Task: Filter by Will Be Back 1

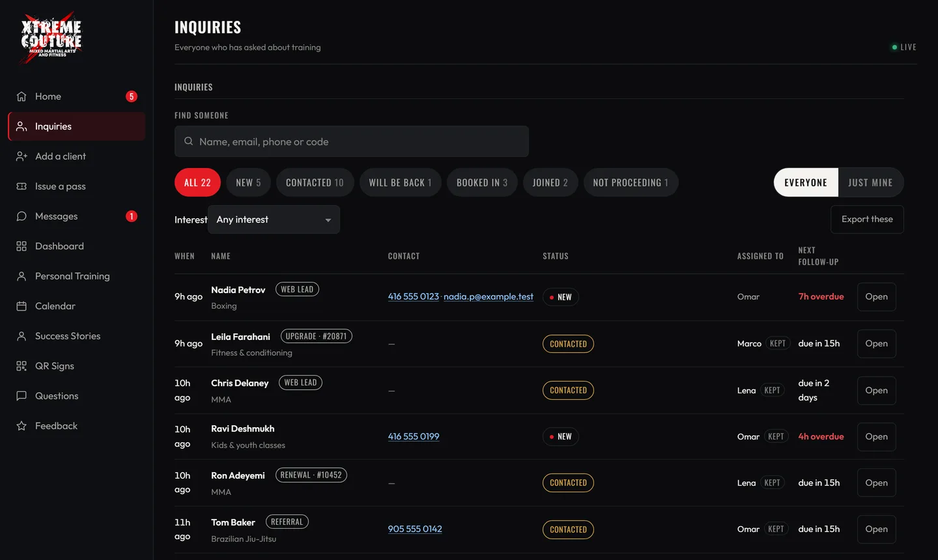Action: pos(400,182)
